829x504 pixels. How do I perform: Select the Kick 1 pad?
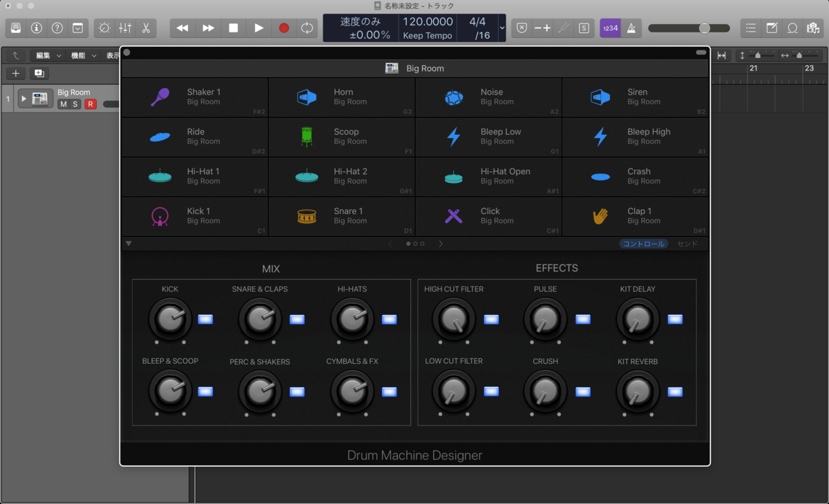click(195, 217)
